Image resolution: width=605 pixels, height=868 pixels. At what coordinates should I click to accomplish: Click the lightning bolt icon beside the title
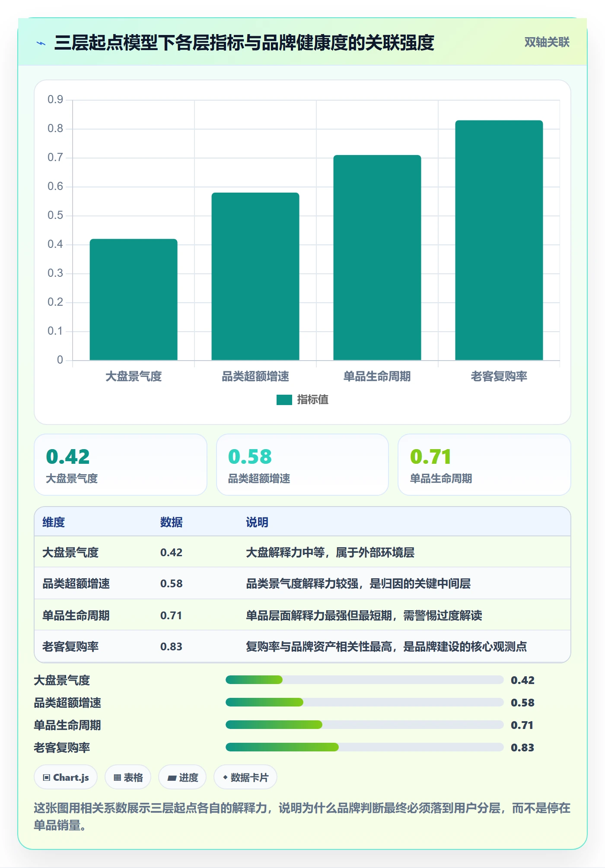(x=41, y=43)
